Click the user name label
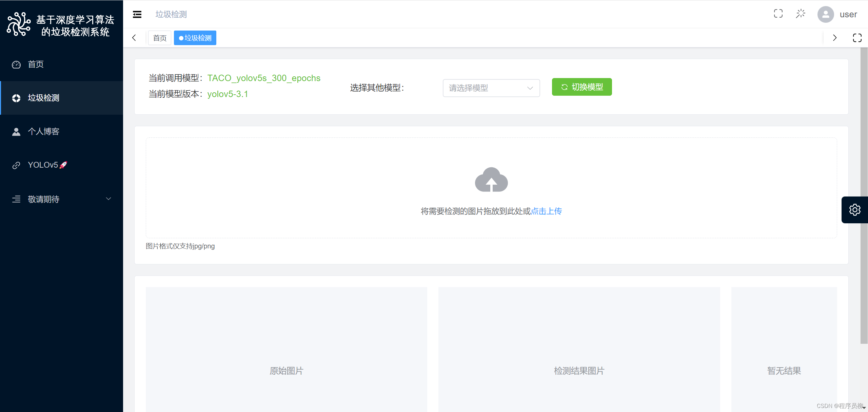Viewport: 868px width, 412px height. (x=848, y=14)
